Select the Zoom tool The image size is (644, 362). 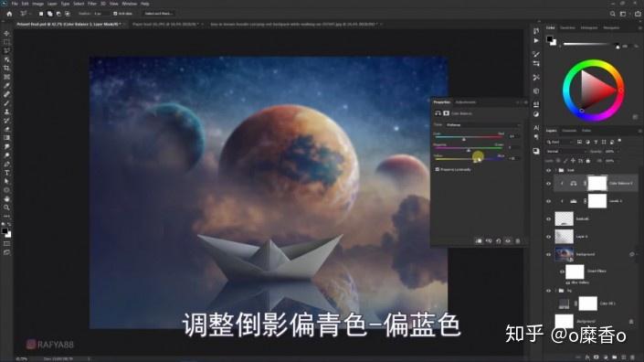pos(6,208)
